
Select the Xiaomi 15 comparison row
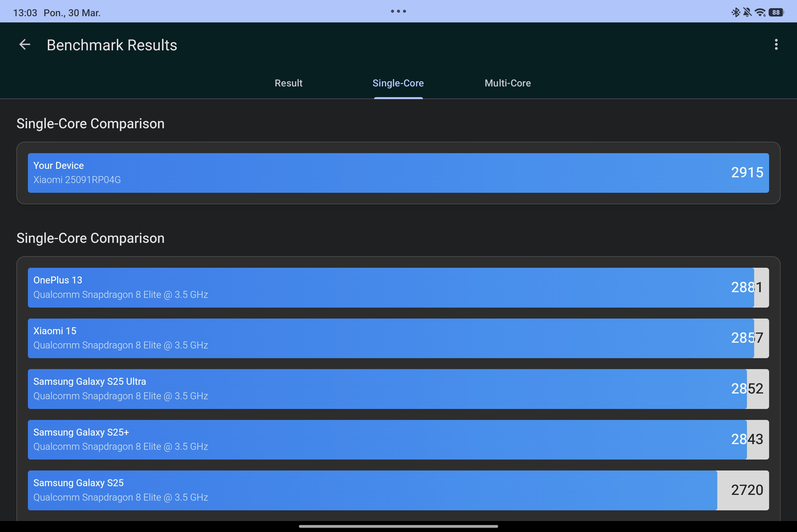tap(398, 338)
